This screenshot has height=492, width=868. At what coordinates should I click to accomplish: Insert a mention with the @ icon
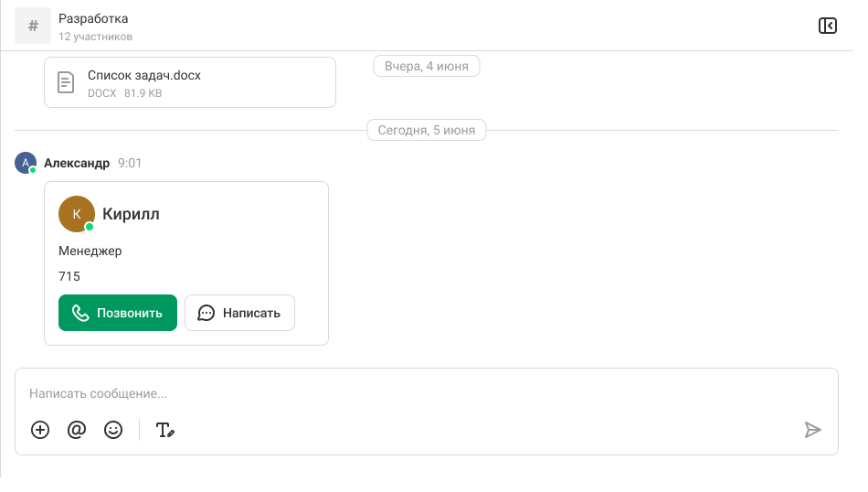coord(77,430)
